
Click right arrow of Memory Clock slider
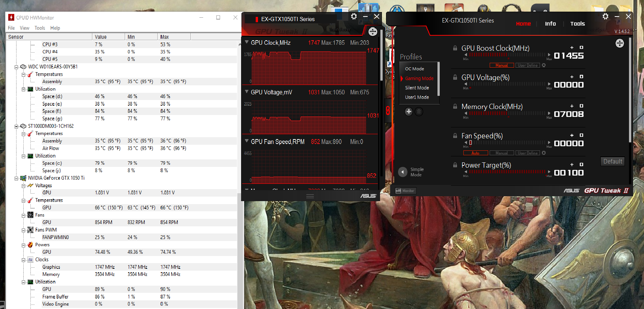pos(549,114)
